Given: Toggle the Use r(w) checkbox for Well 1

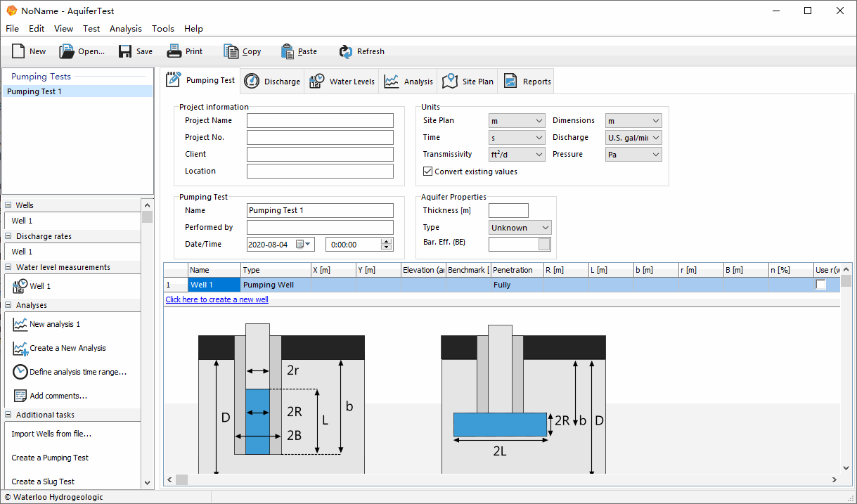Looking at the screenshot, I should pos(820,285).
